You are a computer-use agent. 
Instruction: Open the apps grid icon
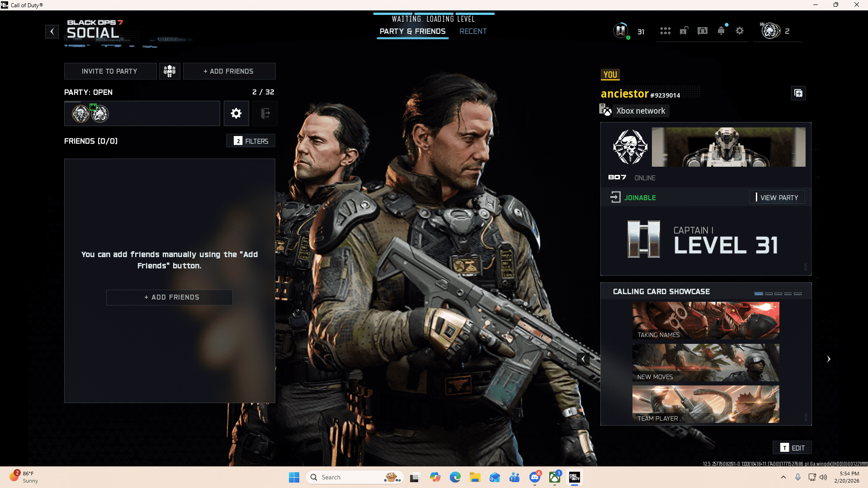[x=665, y=31]
